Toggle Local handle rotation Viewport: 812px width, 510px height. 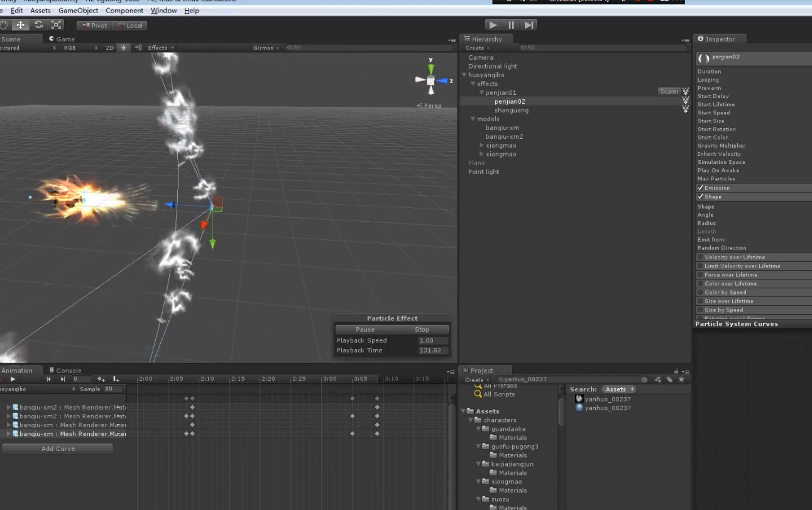pos(130,26)
